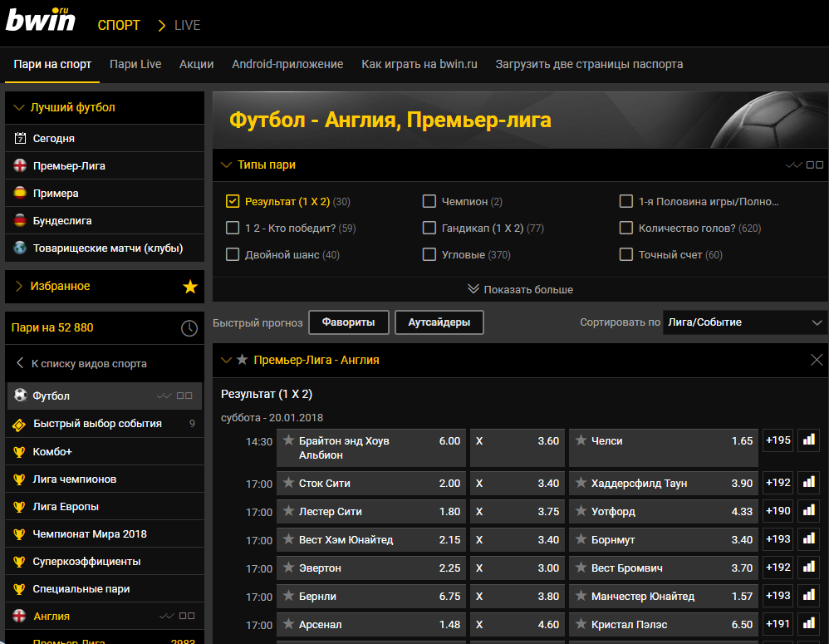
Task: Click the globe icon for Товарищеские матчи
Action: 20,248
